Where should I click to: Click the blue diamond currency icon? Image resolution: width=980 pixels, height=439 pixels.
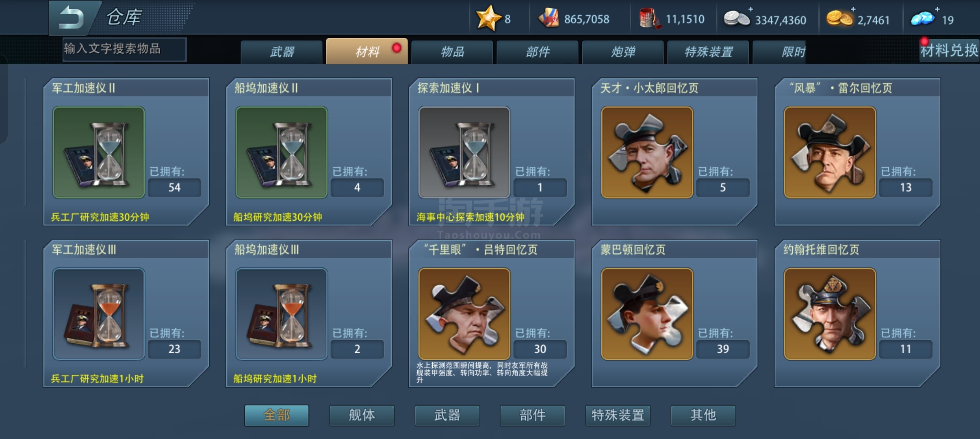click(923, 18)
